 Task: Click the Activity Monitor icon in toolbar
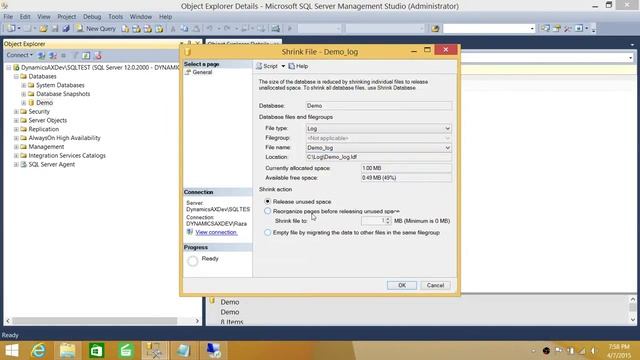[x=276, y=29]
